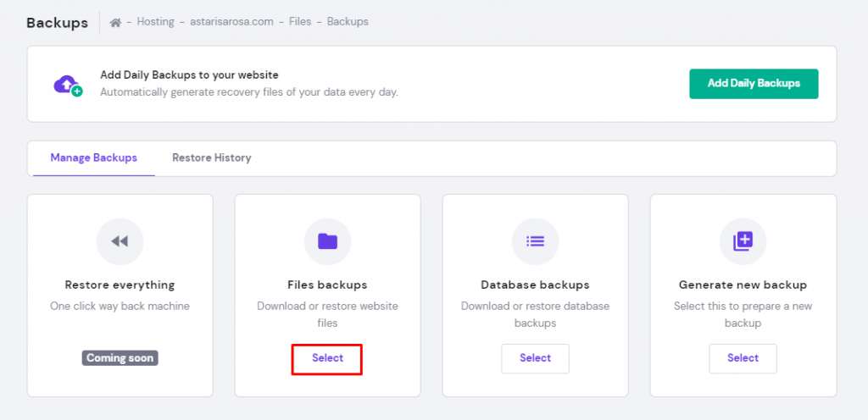Click the home icon in breadcrumb

[x=115, y=22]
